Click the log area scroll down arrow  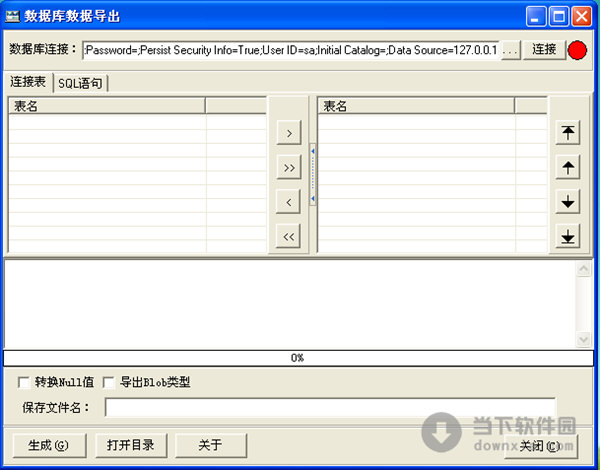point(584,339)
